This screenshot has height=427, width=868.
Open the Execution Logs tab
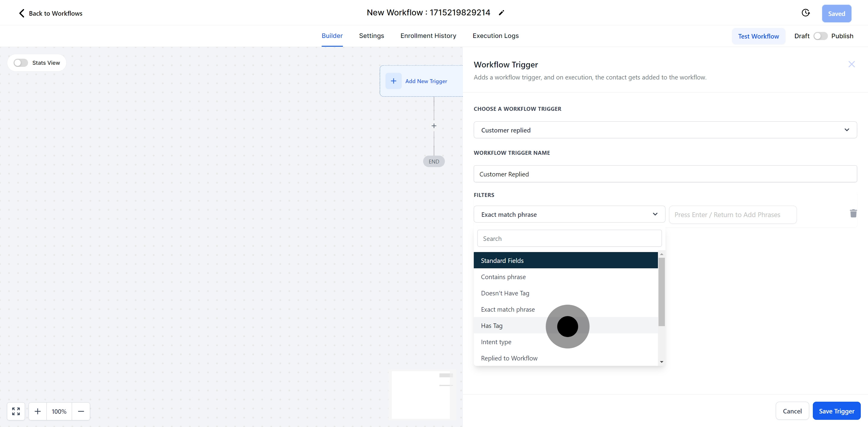point(495,36)
